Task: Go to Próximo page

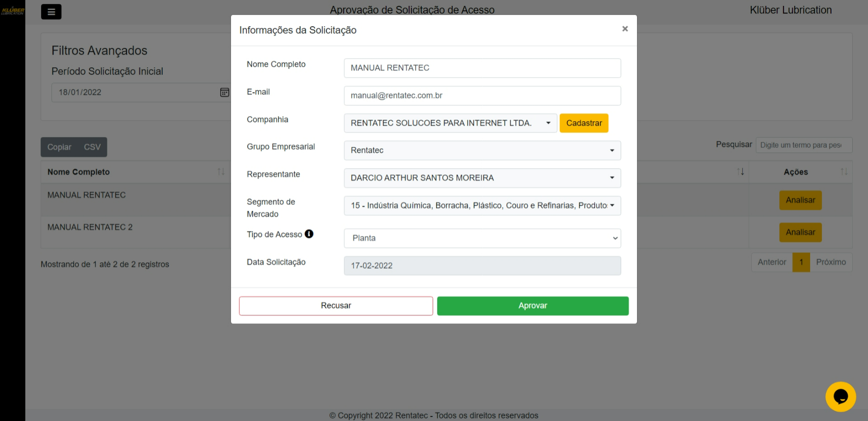Action: click(x=830, y=262)
